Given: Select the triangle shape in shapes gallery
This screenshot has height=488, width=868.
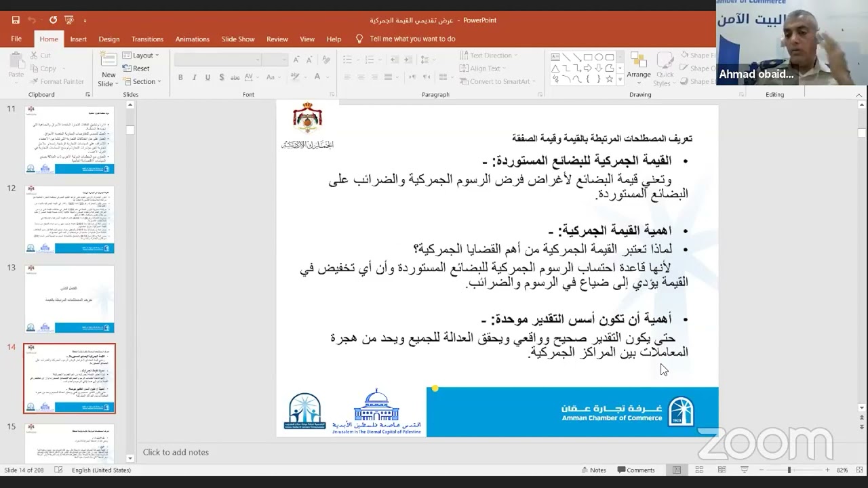Looking at the screenshot, I should (555, 68).
